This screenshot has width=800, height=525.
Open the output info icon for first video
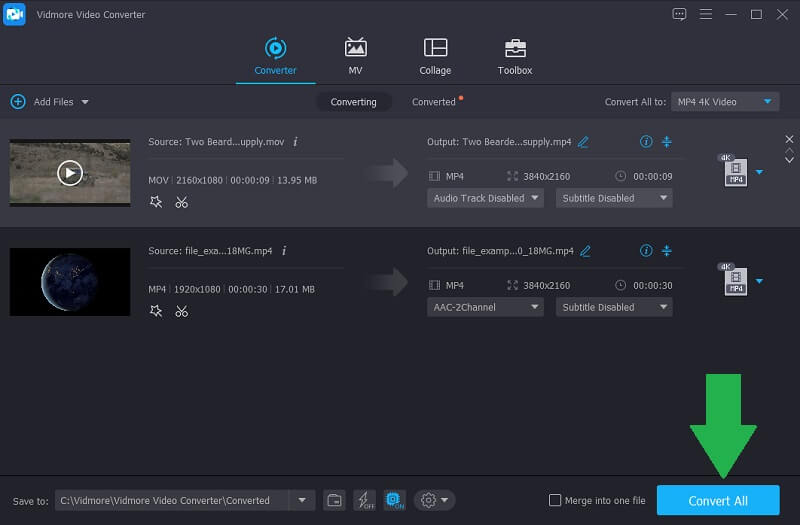click(646, 142)
